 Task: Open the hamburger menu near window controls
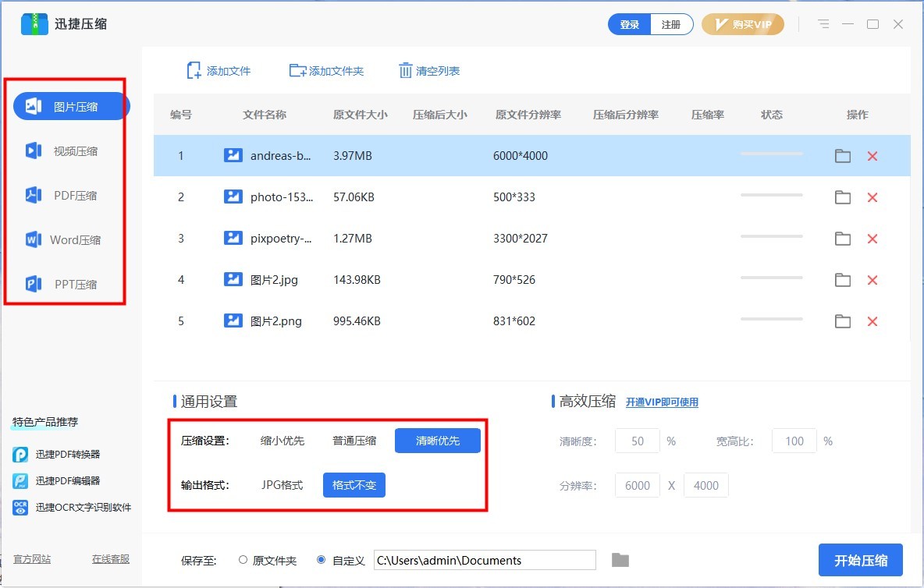(x=823, y=24)
